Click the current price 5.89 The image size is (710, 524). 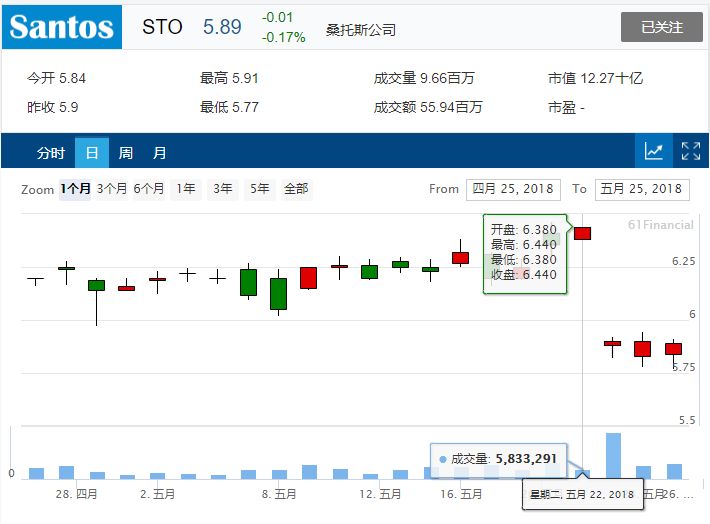pos(222,27)
